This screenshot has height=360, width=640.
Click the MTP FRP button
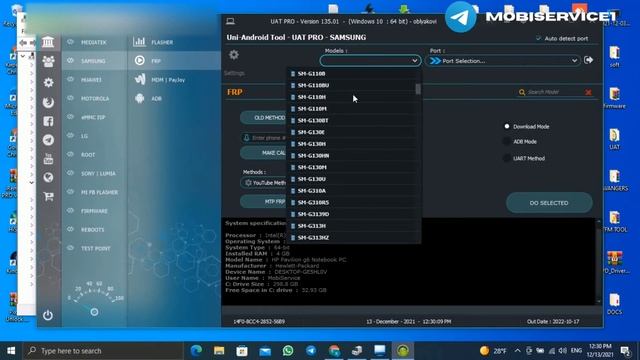tap(264, 202)
